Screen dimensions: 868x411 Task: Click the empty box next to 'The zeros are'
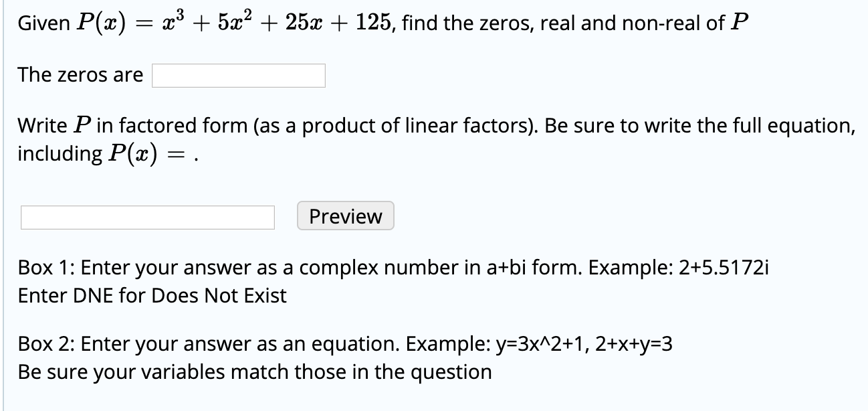pyautogui.click(x=237, y=76)
